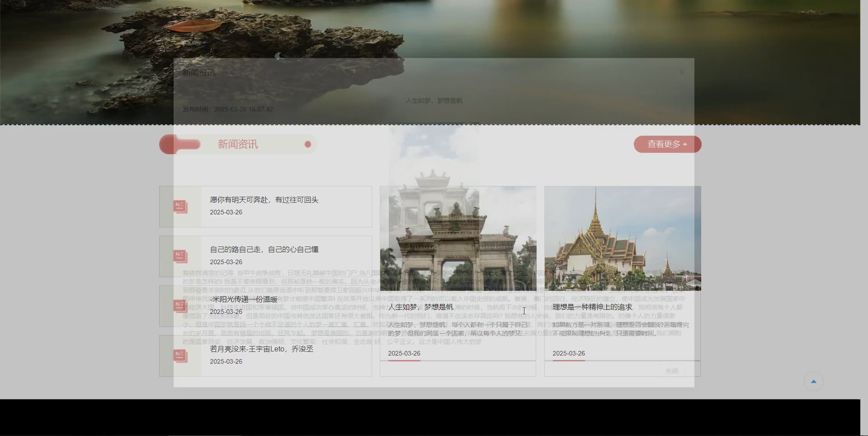Click the 新闻资讯 section heading

click(x=238, y=144)
